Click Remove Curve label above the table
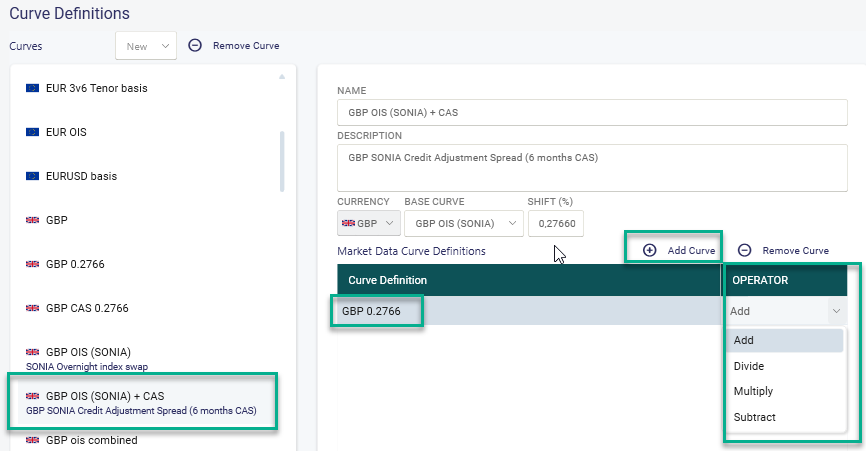866x451 pixels. click(x=795, y=251)
